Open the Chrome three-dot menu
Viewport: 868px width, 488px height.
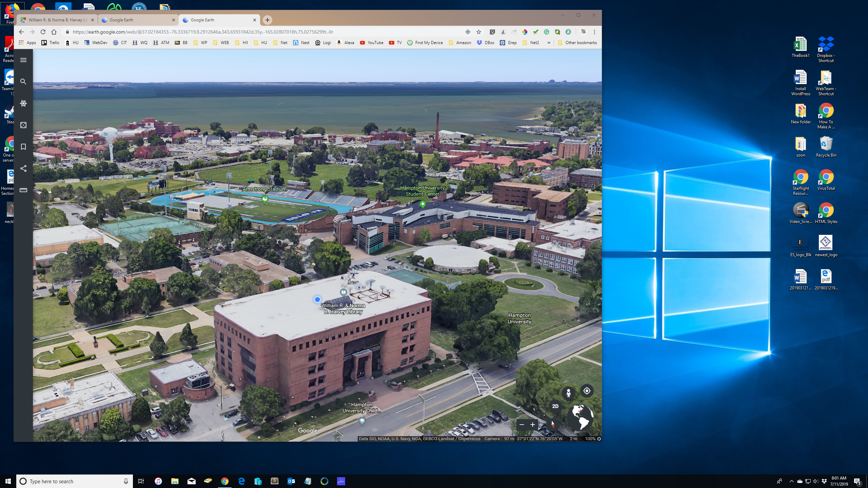pos(594,32)
